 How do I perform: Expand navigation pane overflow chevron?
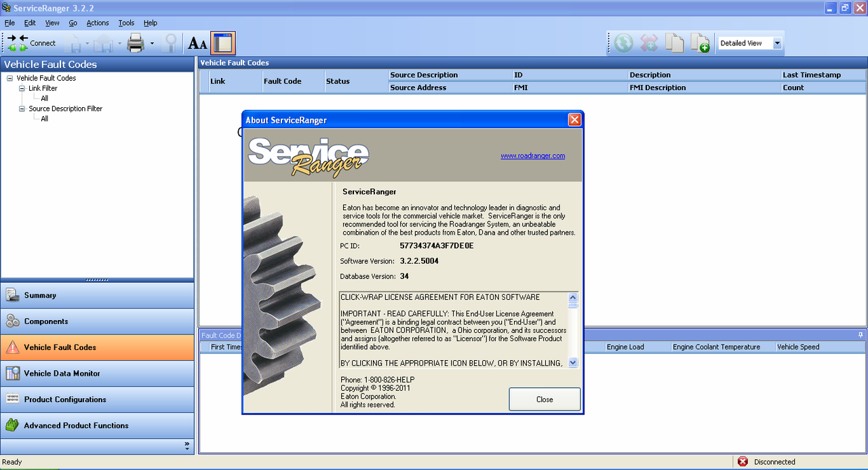pos(186,446)
